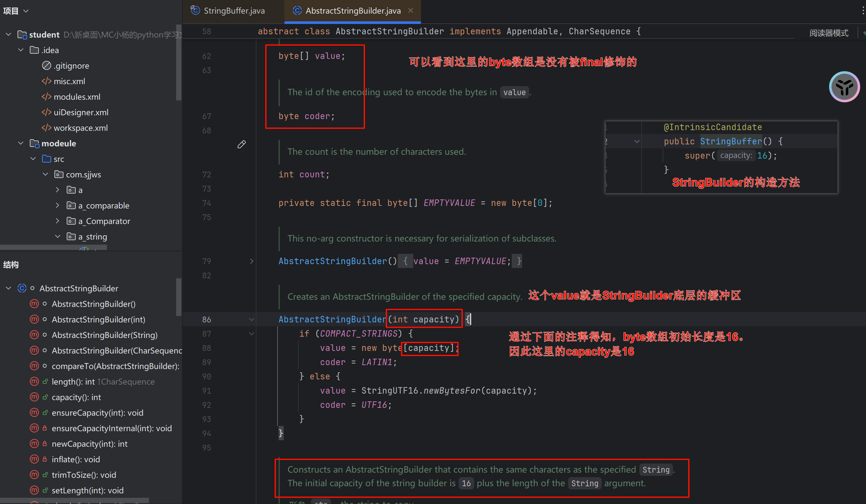Select workspace.xml in project tree
The width and height of the screenshot is (866, 504).
pyautogui.click(x=80, y=128)
